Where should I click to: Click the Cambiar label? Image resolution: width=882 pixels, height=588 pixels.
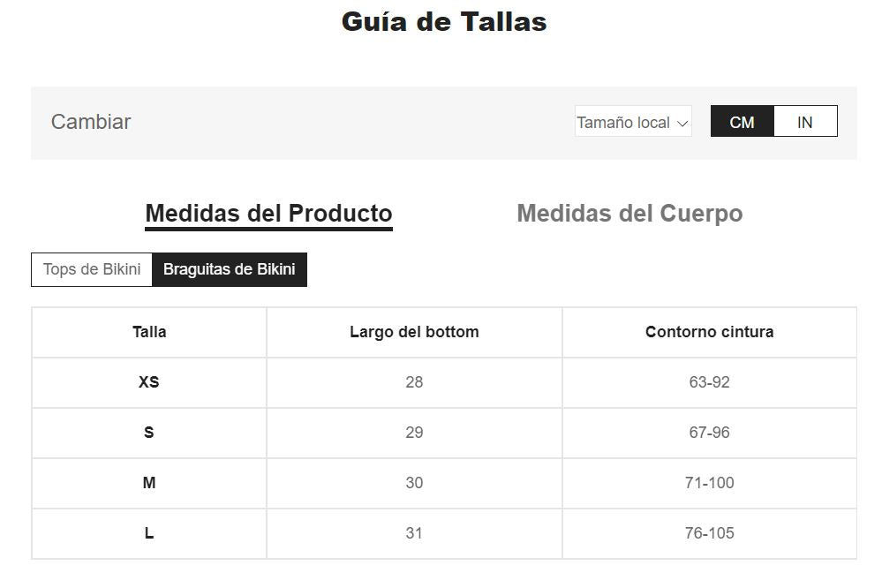pos(91,122)
